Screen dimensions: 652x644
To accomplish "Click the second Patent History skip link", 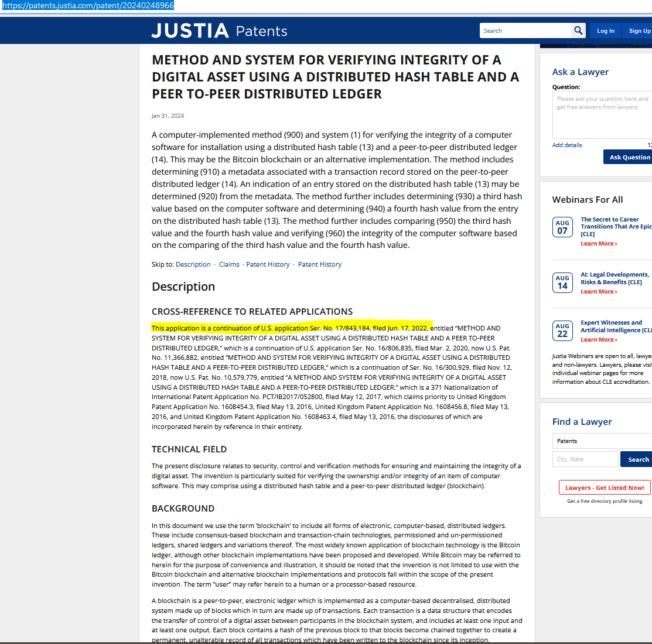I will [x=320, y=265].
